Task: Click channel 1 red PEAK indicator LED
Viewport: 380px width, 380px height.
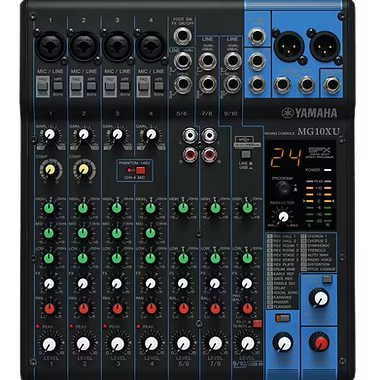Action: 38,326
